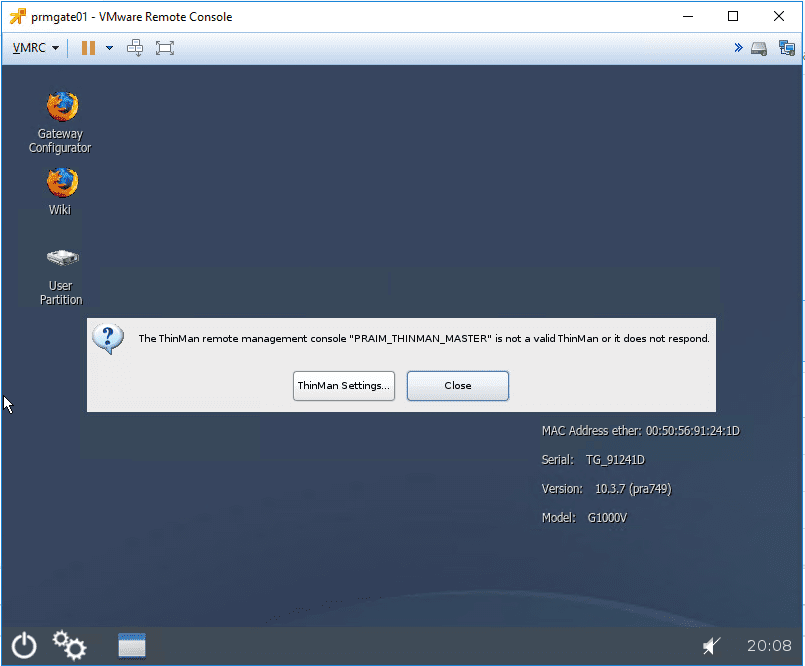805x666 pixels.
Task: Open settings via the gears taskbar icon
Action: pyautogui.click(x=68, y=645)
